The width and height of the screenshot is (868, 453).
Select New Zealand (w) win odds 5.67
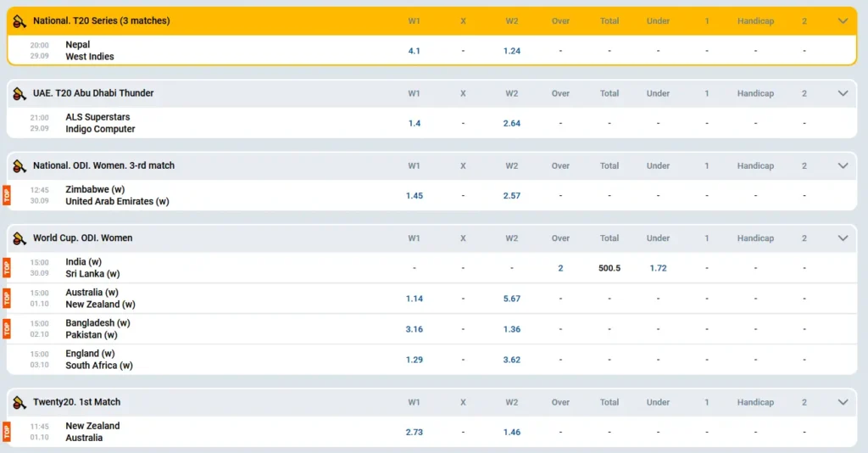pos(512,299)
